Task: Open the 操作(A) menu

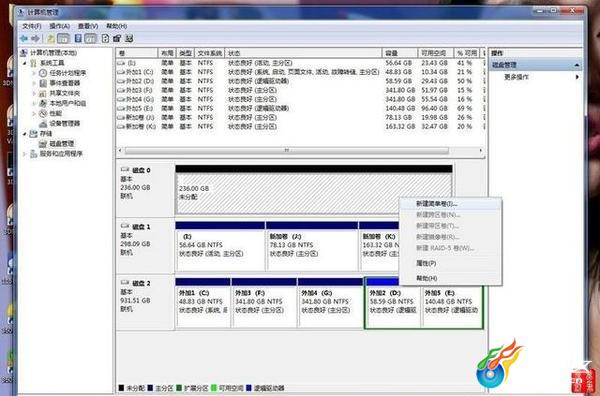Action: [59, 26]
